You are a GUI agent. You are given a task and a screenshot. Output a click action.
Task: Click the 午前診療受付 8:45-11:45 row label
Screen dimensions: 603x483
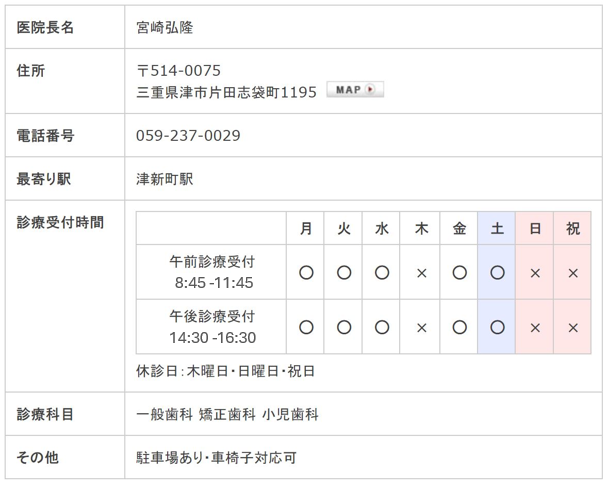coord(212,272)
